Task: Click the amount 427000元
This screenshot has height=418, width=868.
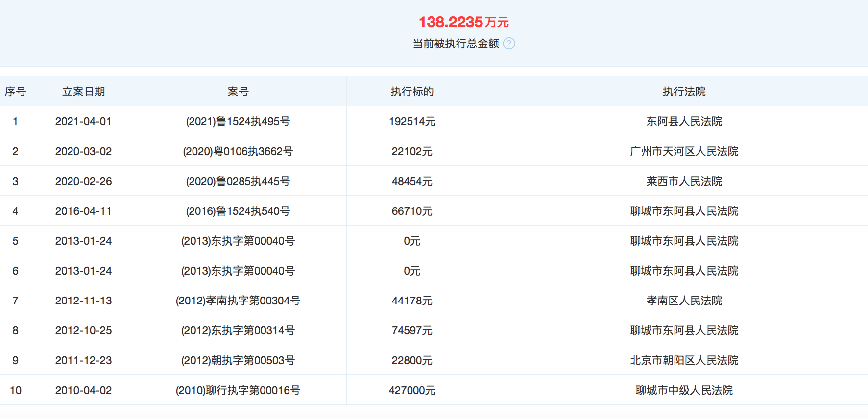Action: 412,390
